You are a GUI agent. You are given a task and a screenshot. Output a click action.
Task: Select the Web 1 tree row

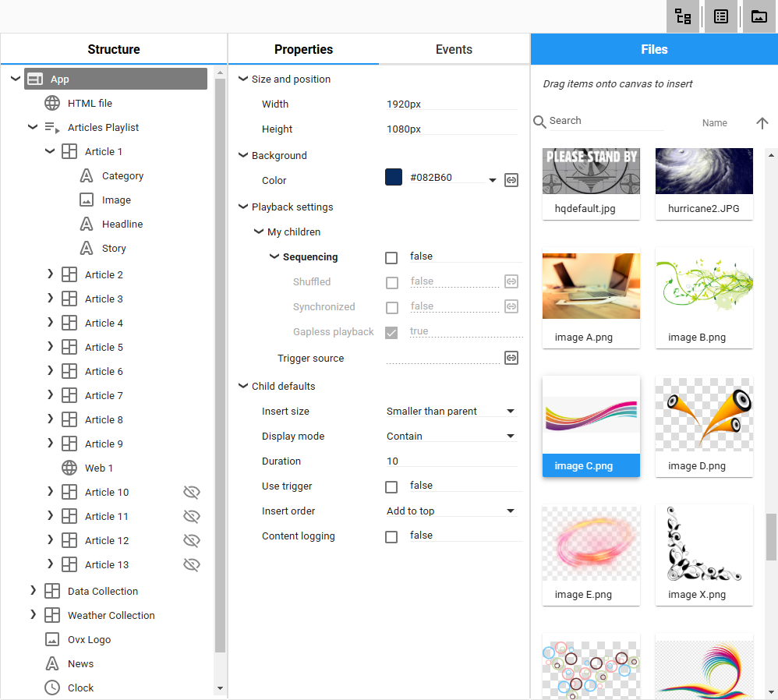[x=99, y=468]
